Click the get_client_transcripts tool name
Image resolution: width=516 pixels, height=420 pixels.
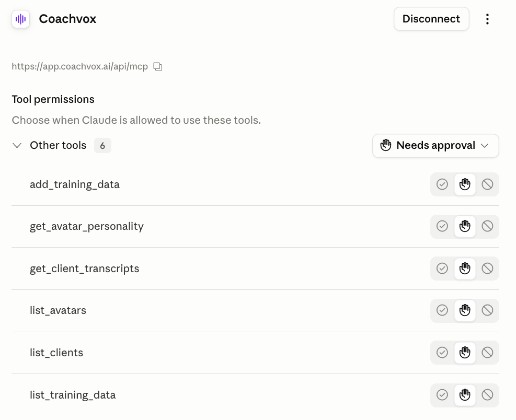(x=85, y=269)
